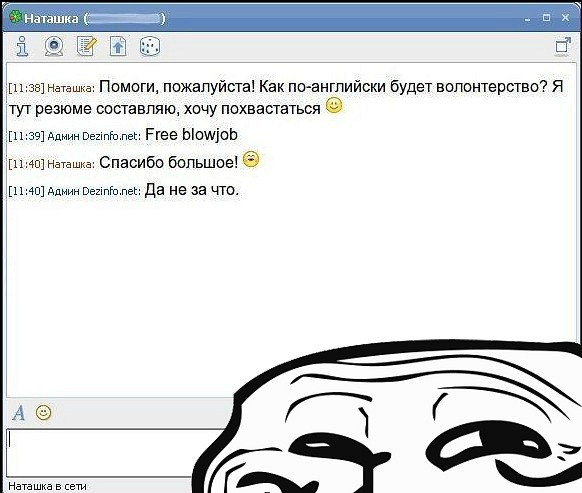Image resolution: width=582 pixels, height=493 pixels.
Task: Click the smiley after "похвастаться"
Action: point(334,105)
